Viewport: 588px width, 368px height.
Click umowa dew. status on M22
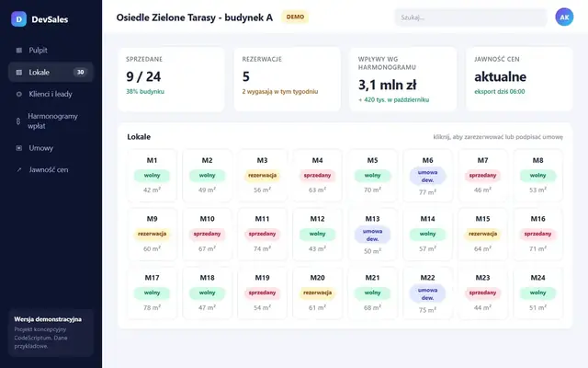click(427, 294)
